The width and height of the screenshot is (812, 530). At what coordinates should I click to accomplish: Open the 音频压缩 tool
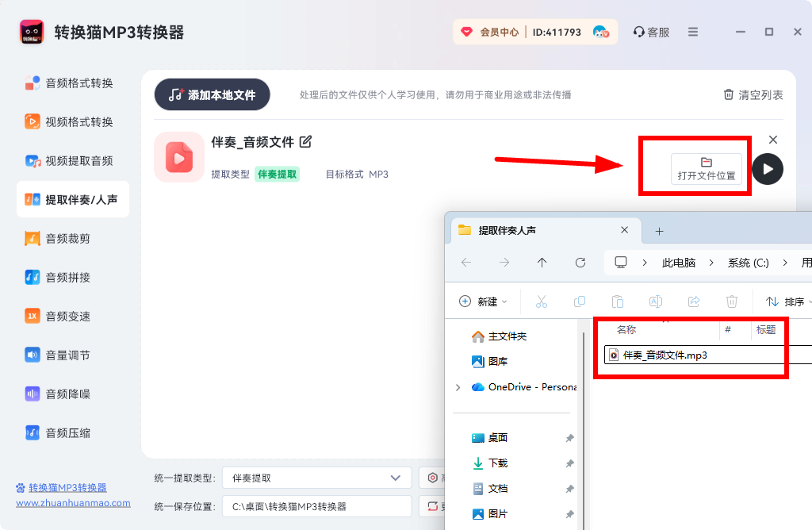coord(58,432)
